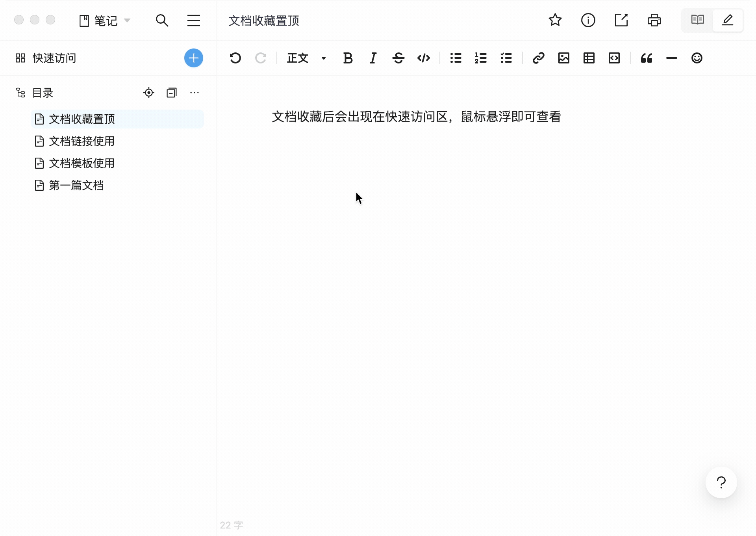Open the emoji picker
This screenshot has height=536, width=756.
click(697, 58)
